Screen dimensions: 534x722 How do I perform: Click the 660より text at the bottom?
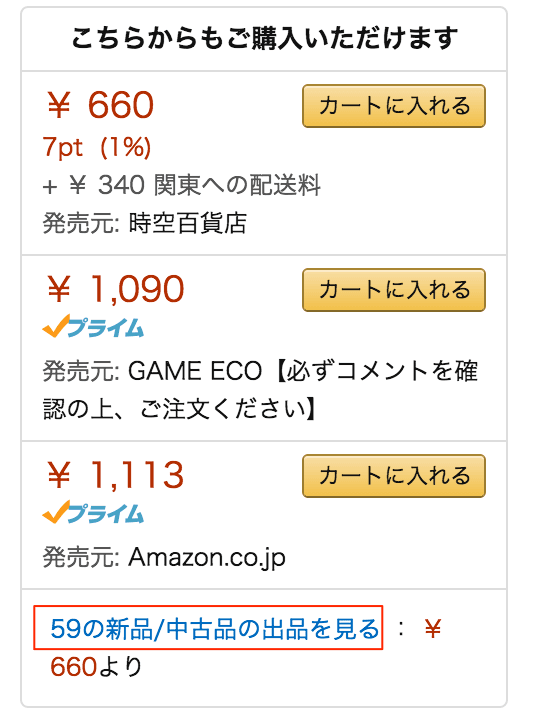96,666
